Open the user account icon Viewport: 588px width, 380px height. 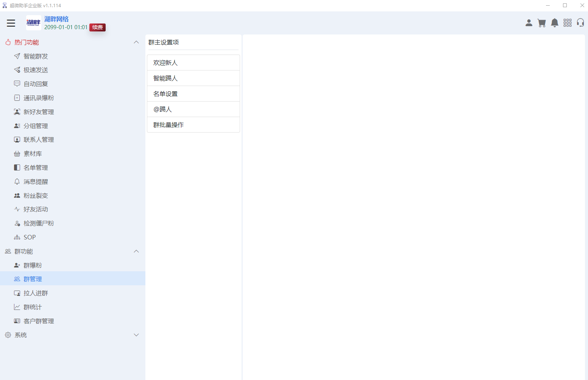point(529,23)
